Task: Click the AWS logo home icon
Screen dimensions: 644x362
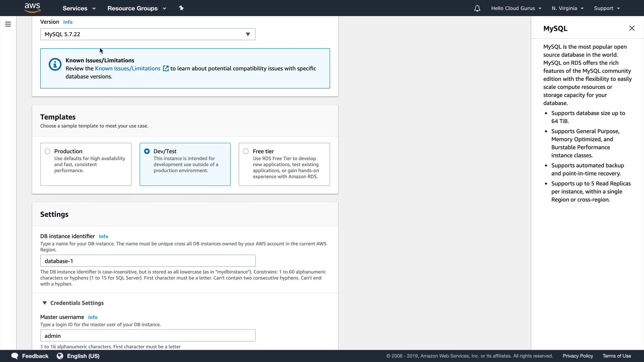Action: 32,8
